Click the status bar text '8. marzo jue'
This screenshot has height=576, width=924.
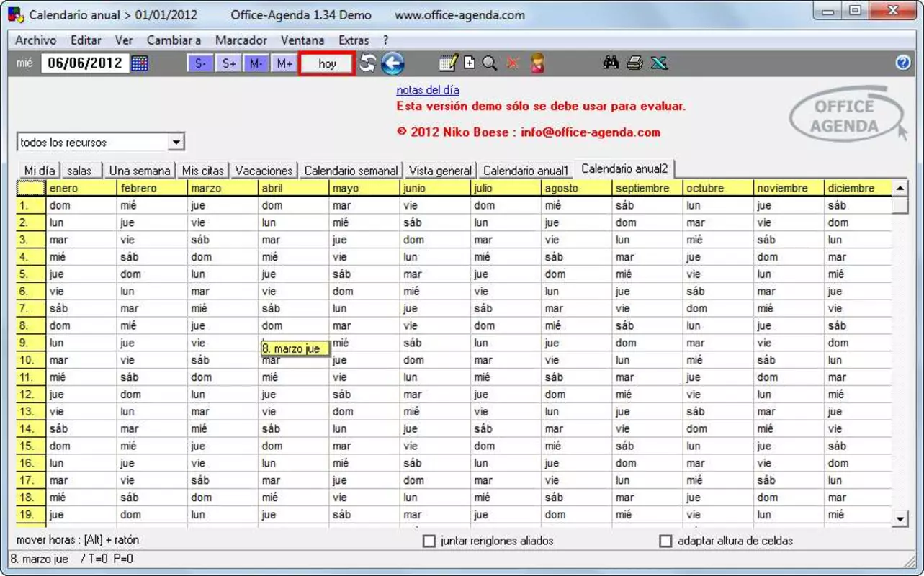[40, 559]
